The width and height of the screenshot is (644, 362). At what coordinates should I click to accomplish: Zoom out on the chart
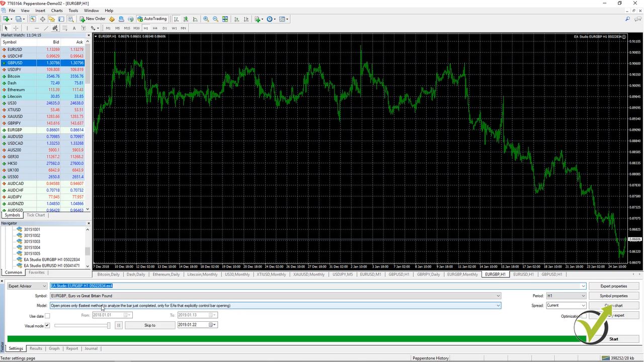[x=215, y=19]
